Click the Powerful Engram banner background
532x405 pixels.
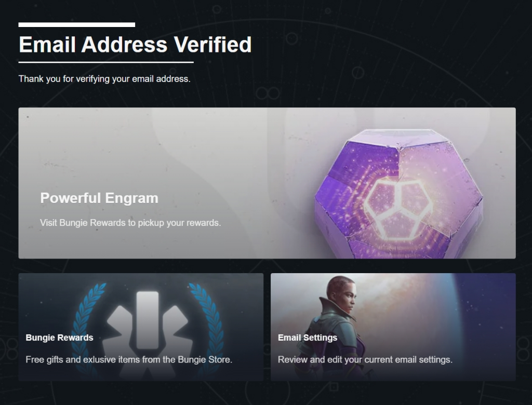(x=267, y=183)
